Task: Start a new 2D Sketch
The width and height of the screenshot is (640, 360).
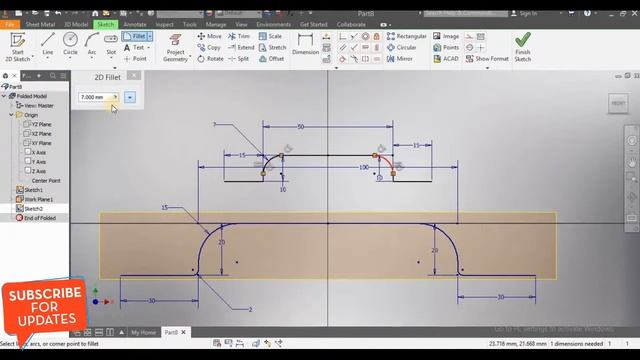Action: click(x=18, y=47)
